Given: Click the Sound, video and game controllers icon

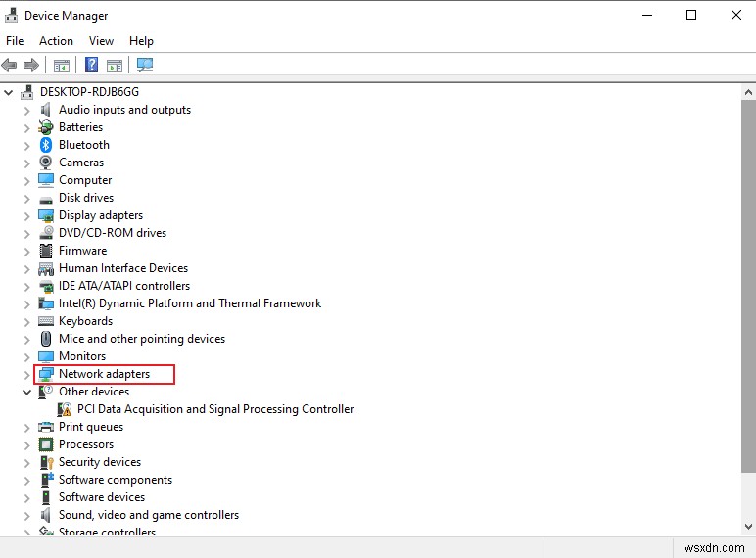Looking at the screenshot, I should click(x=45, y=515).
